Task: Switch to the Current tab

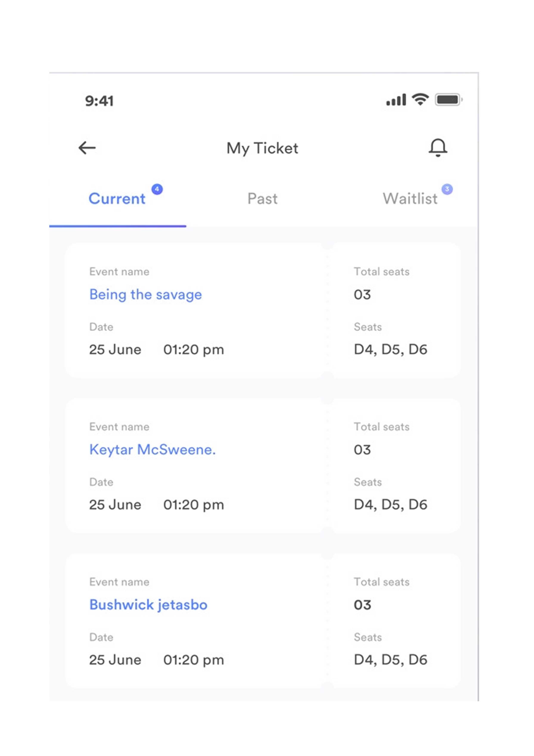Action: tap(117, 198)
